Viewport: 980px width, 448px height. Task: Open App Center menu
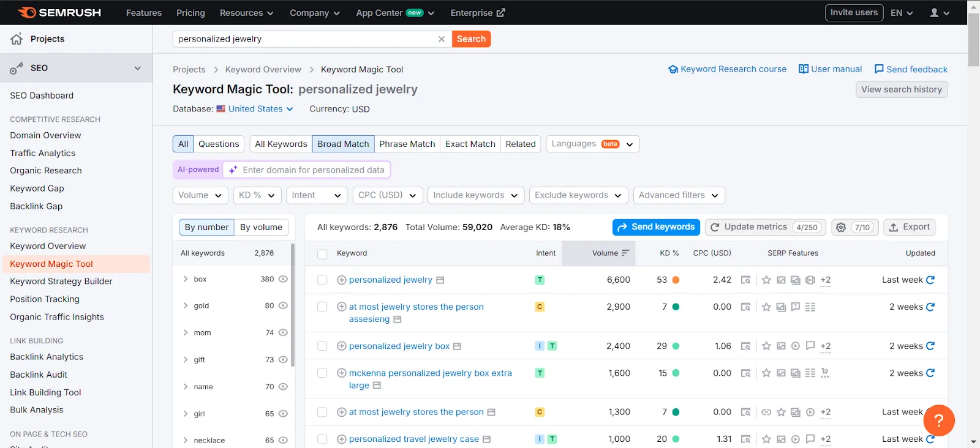(395, 13)
